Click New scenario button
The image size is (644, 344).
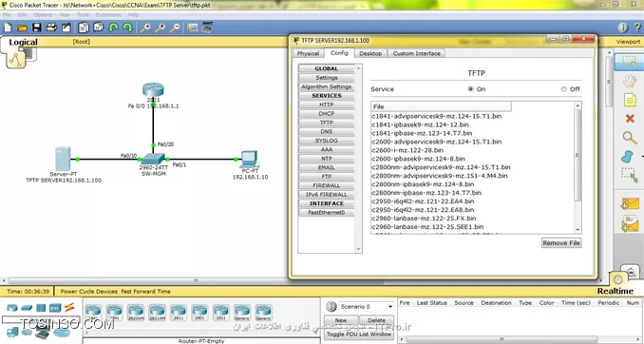pyautogui.click(x=340, y=320)
